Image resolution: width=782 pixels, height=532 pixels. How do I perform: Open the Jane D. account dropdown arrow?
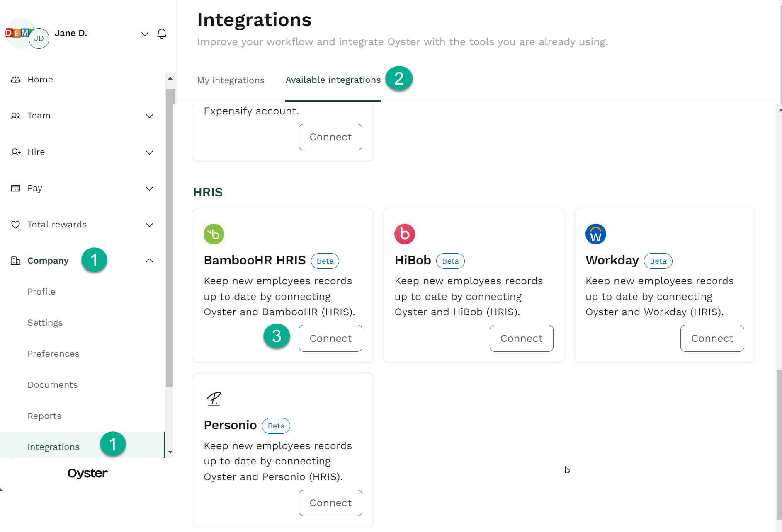(x=145, y=34)
